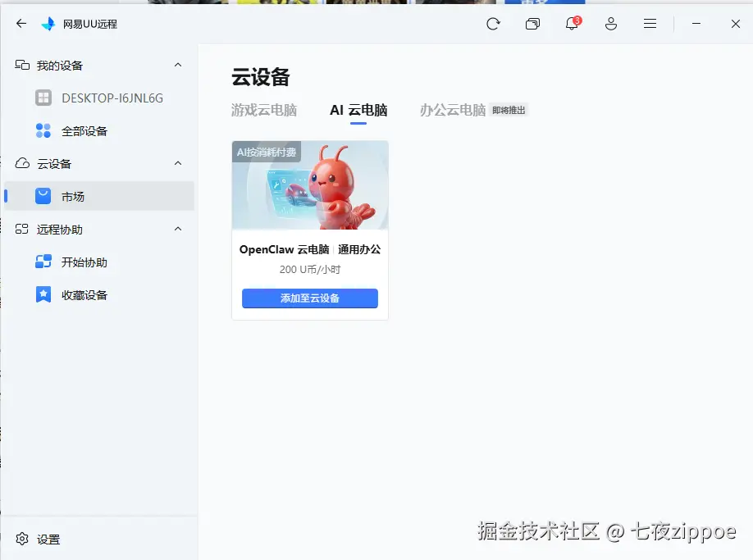Viewport: 753px width, 560px height.
Task: Collapse the 我的设备 section chevron
Action: point(178,65)
